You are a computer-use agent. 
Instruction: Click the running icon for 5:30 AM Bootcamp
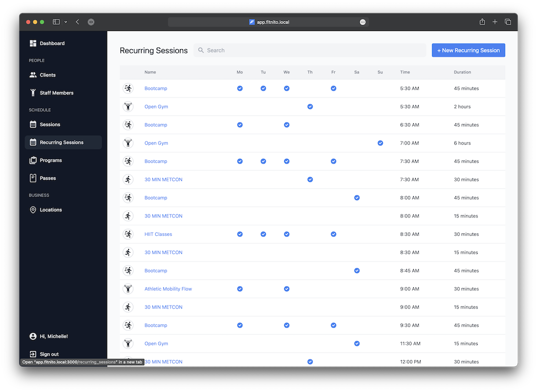point(128,89)
